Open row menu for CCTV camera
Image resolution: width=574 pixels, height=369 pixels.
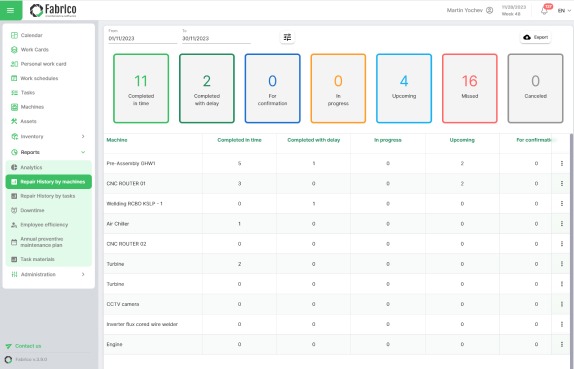click(562, 305)
